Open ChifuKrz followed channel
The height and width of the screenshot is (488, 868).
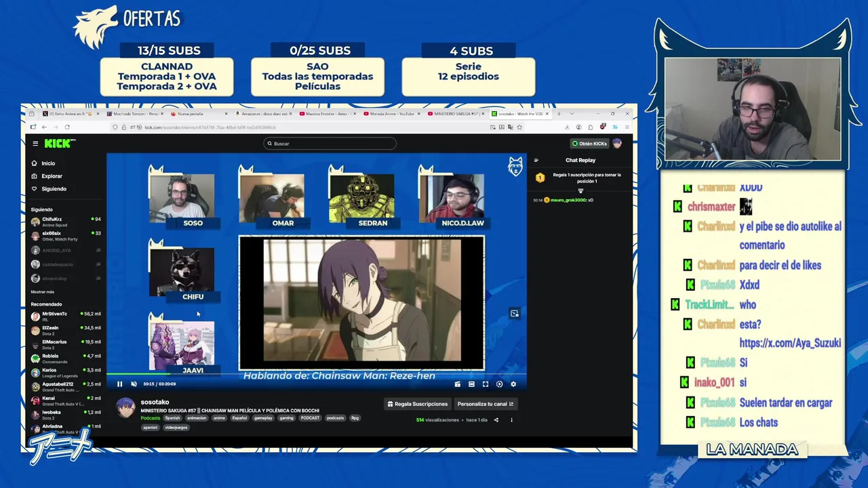(x=66, y=222)
